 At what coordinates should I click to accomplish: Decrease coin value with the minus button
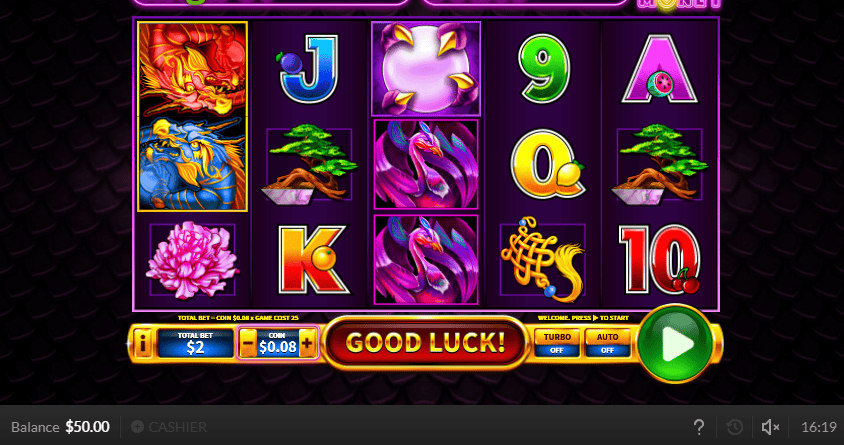pyautogui.click(x=248, y=343)
